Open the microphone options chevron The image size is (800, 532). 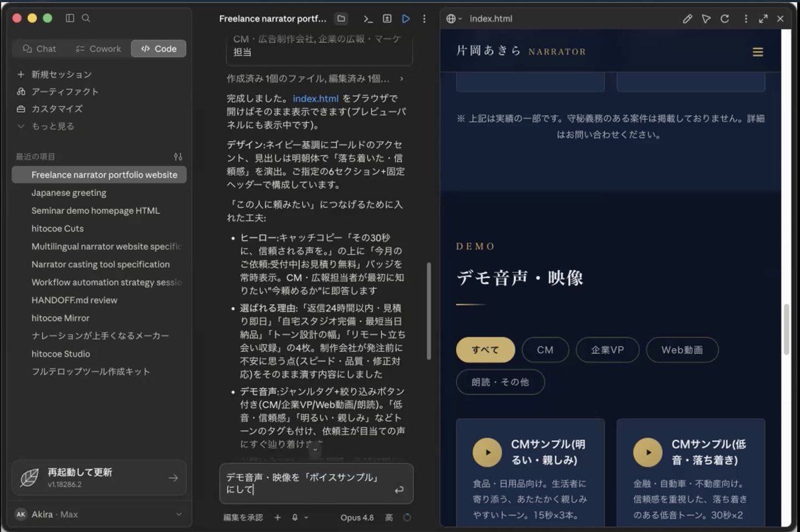306,517
